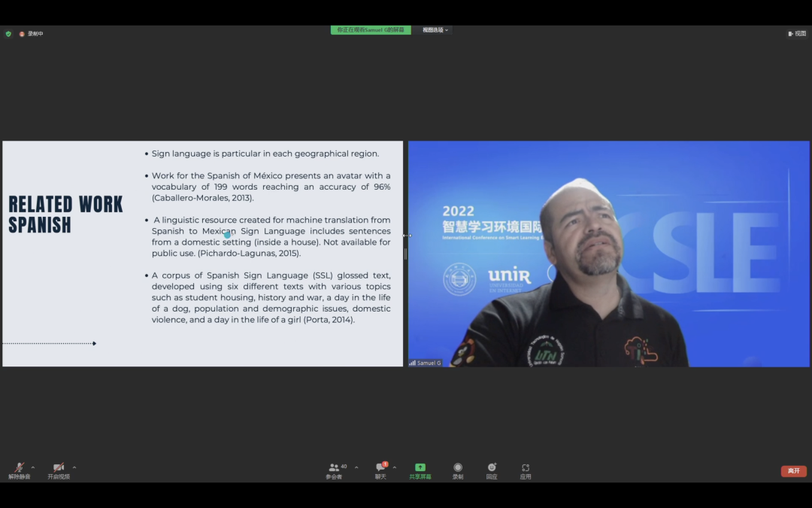Open the reactions emoji icon
This screenshot has width=812, height=508.
pos(492,468)
